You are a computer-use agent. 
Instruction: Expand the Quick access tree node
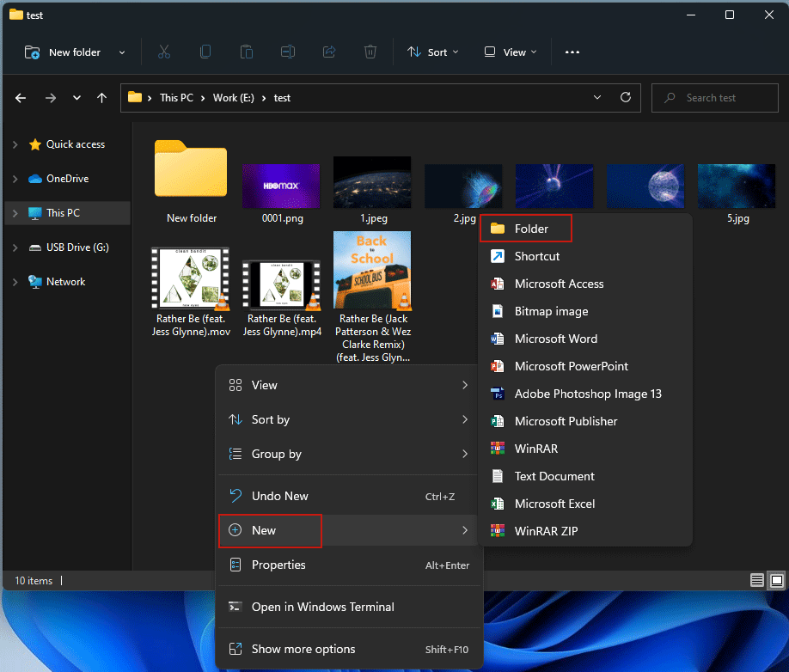(x=15, y=144)
